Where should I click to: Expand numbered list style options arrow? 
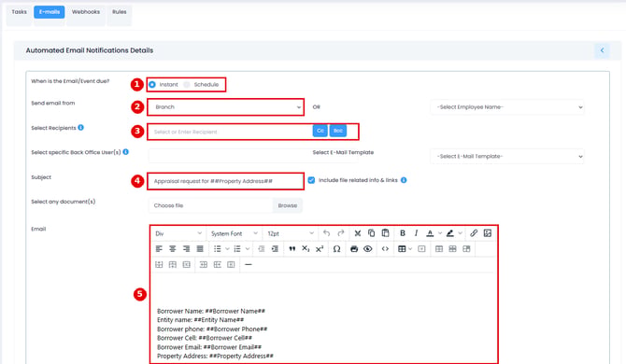(248, 249)
